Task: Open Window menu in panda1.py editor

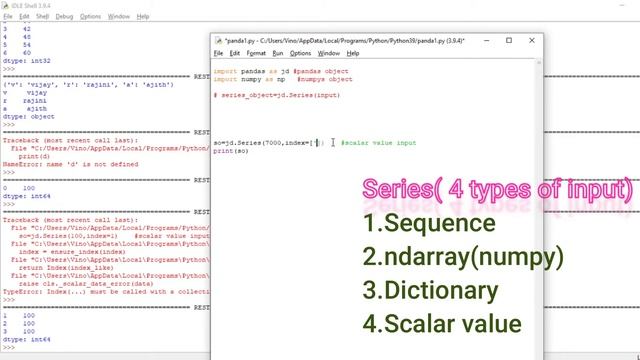Action: (x=329, y=53)
